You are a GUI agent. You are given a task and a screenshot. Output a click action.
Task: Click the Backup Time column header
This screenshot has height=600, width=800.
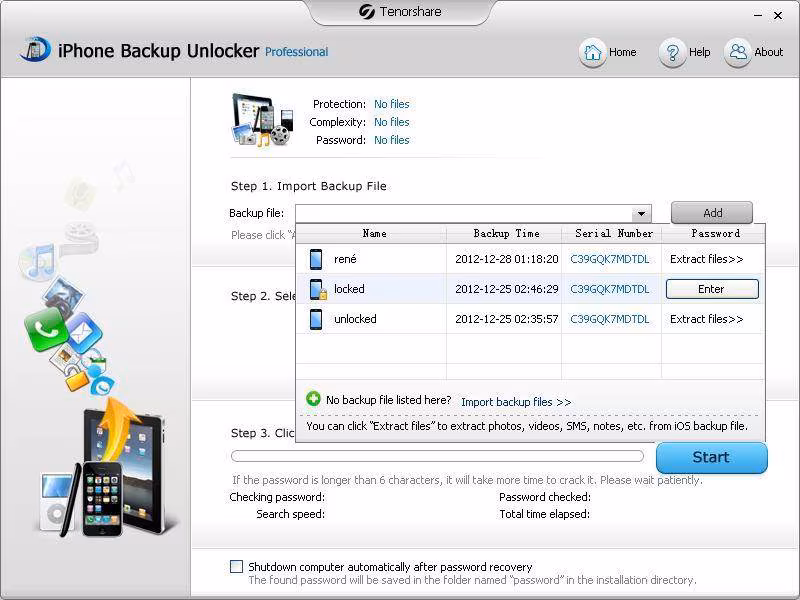(x=506, y=234)
